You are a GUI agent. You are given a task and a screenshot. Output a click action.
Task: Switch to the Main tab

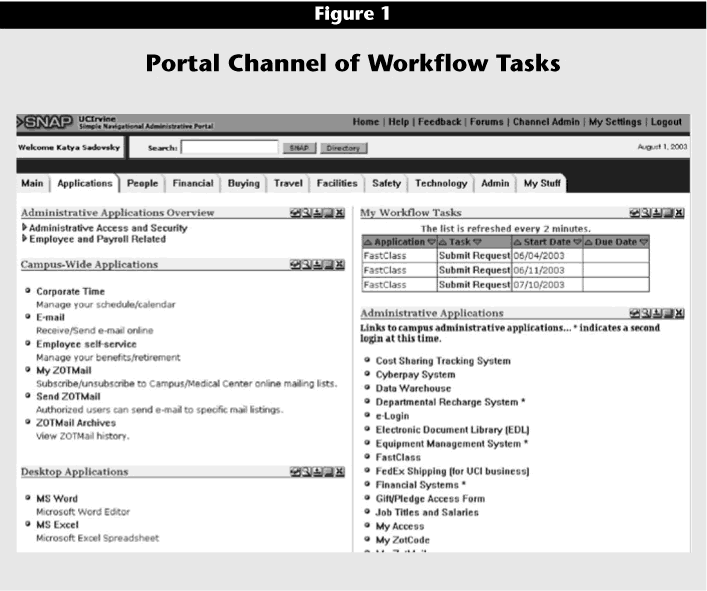pyautogui.click(x=32, y=183)
